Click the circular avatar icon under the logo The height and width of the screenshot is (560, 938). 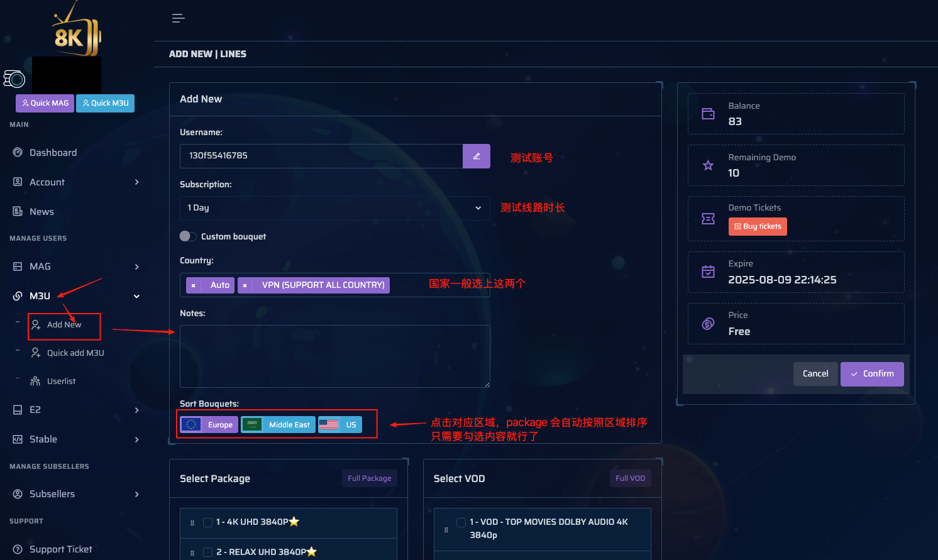14,79
